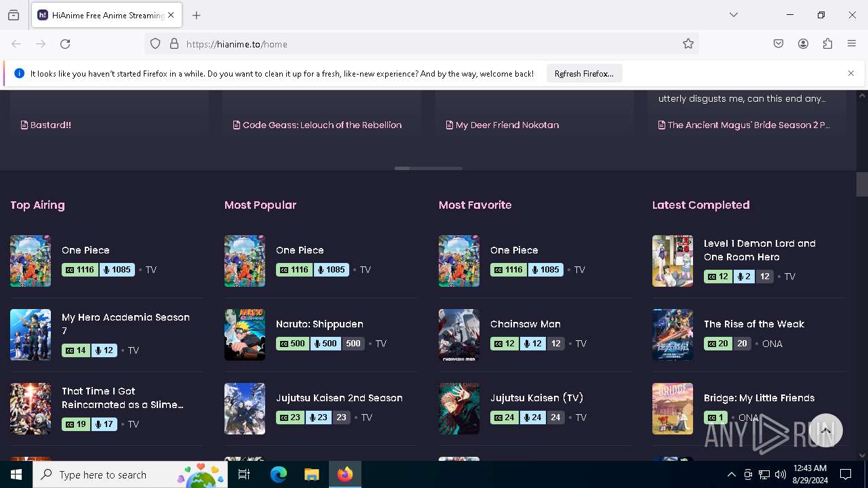
Task: Open a new tab with plus icon
Action: click(x=197, y=15)
